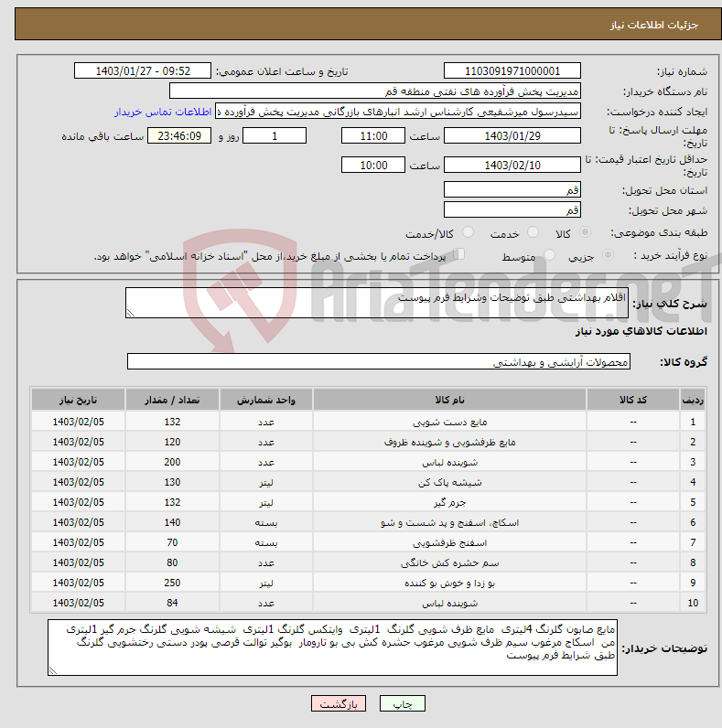722x728 pixels.
Task: Select the کالا radio button
Action: coord(585,232)
